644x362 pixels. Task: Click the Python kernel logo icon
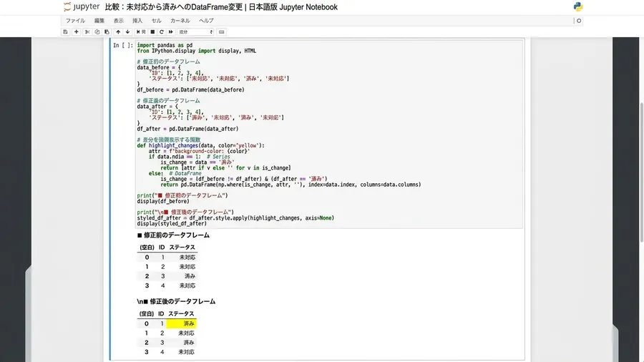pos(578,6)
